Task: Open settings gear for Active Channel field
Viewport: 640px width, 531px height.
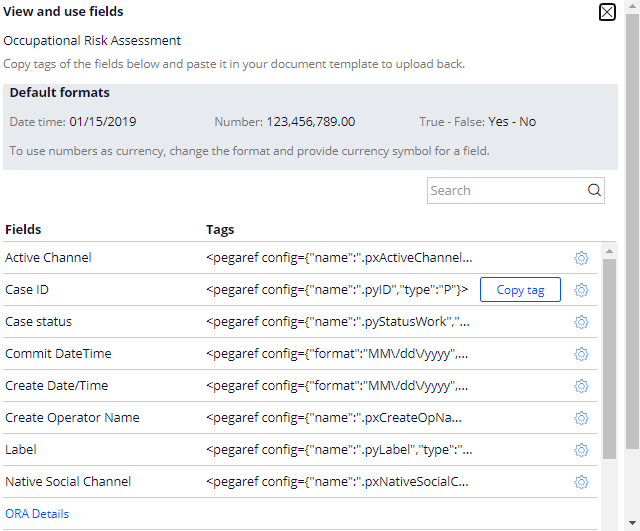Action: point(581,258)
